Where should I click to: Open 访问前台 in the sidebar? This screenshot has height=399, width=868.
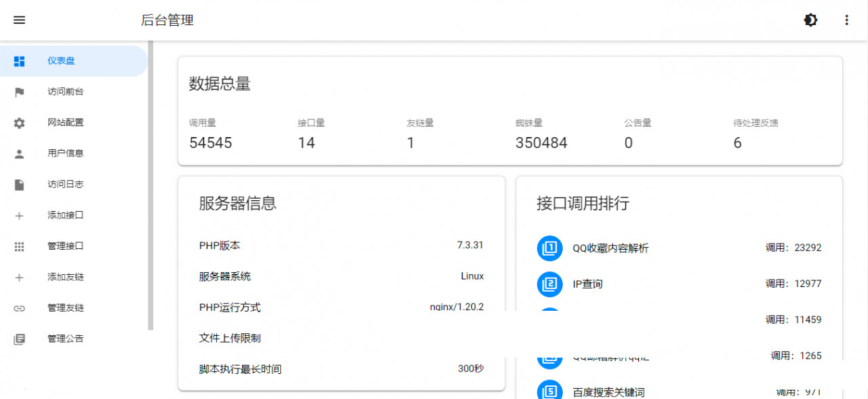click(x=73, y=92)
